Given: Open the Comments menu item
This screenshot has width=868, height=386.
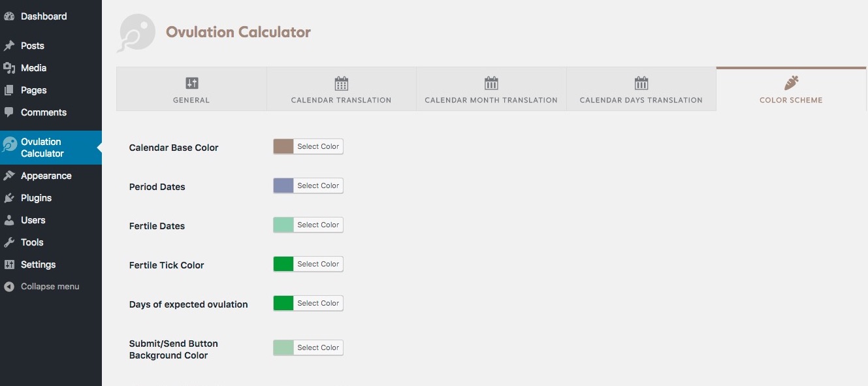Looking at the screenshot, I should (51, 112).
